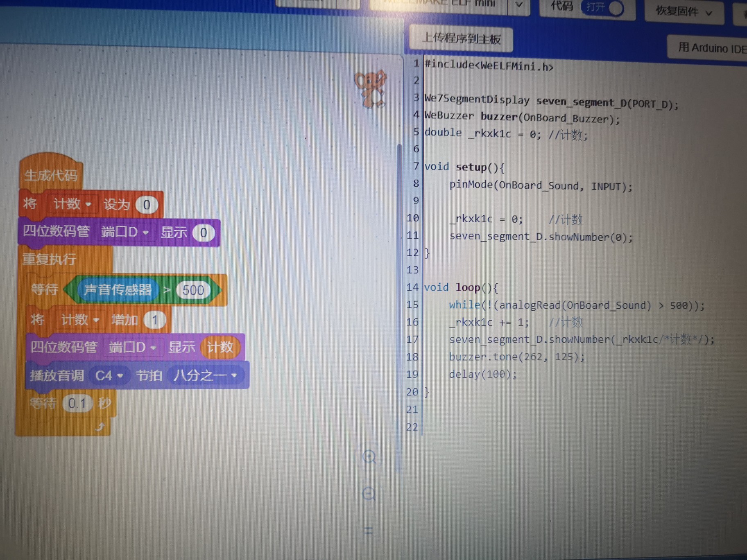Open the C4 note dropdown

(x=109, y=375)
